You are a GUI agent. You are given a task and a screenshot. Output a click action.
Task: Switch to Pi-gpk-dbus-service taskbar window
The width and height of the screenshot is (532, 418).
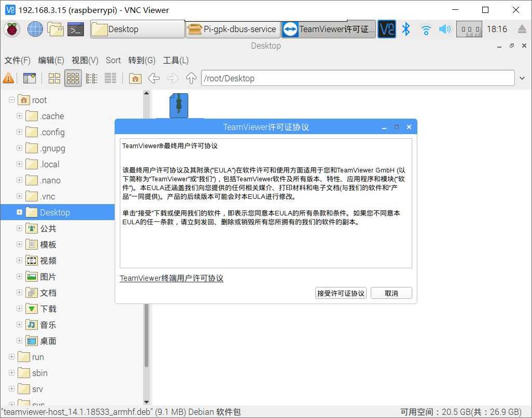233,29
